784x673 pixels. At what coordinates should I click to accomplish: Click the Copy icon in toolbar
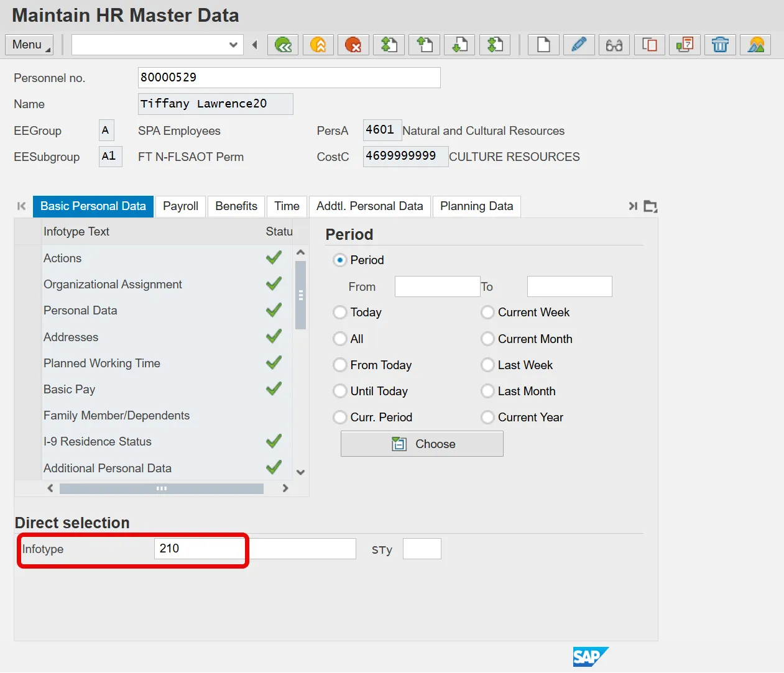[x=649, y=45]
